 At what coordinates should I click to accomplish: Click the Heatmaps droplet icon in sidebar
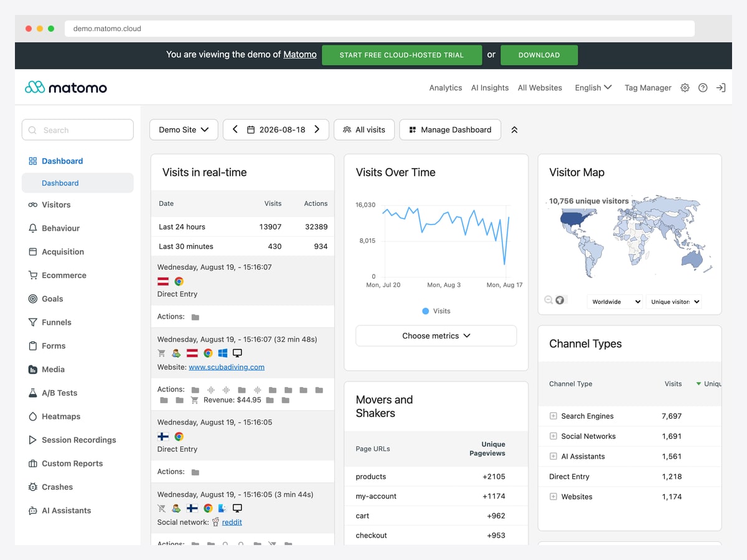point(33,416)
